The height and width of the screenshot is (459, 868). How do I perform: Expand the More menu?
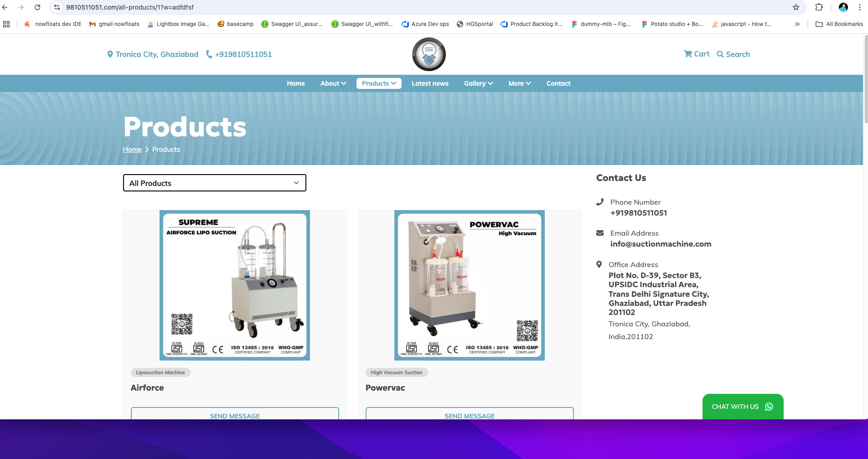click(x=519, y=83)
